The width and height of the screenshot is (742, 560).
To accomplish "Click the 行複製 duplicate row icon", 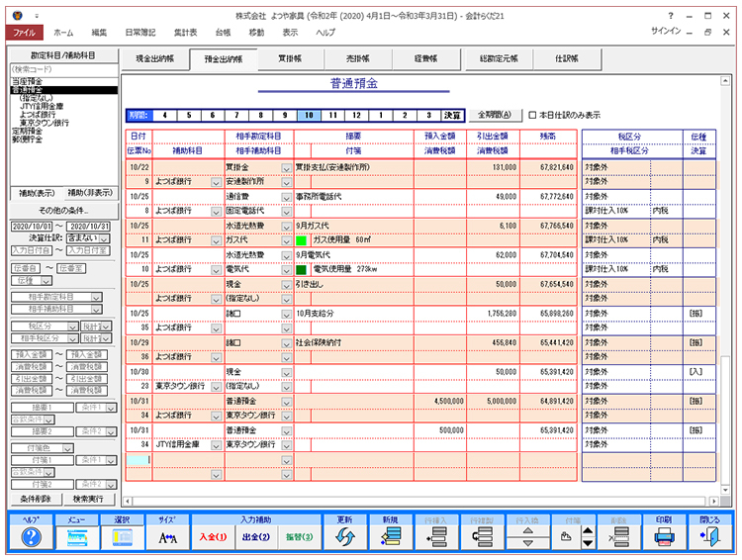I will coord(482,537).
